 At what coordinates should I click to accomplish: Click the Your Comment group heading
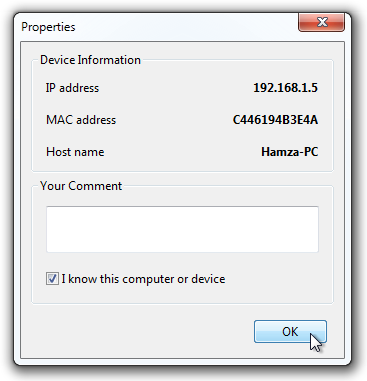(x=81, y=186)
